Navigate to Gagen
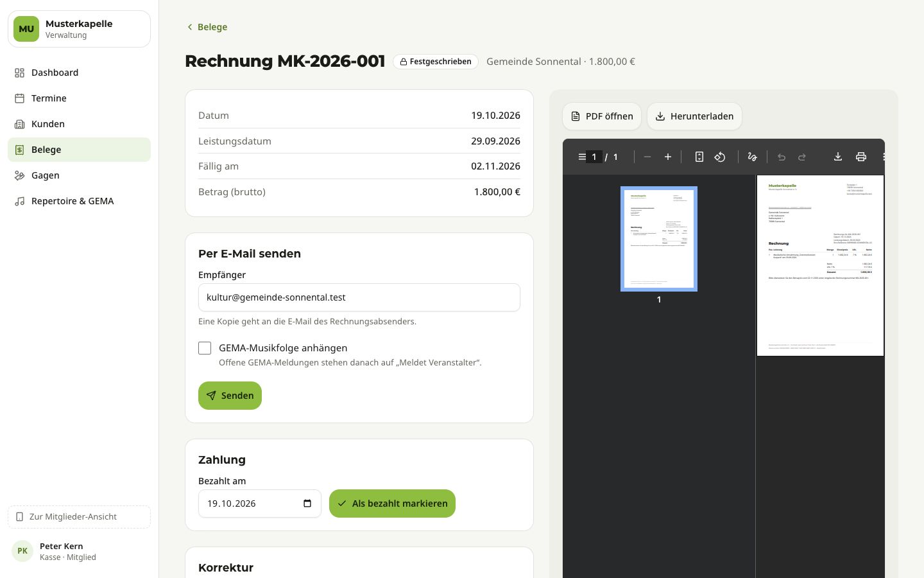924x578 pixels. [80, 175]
